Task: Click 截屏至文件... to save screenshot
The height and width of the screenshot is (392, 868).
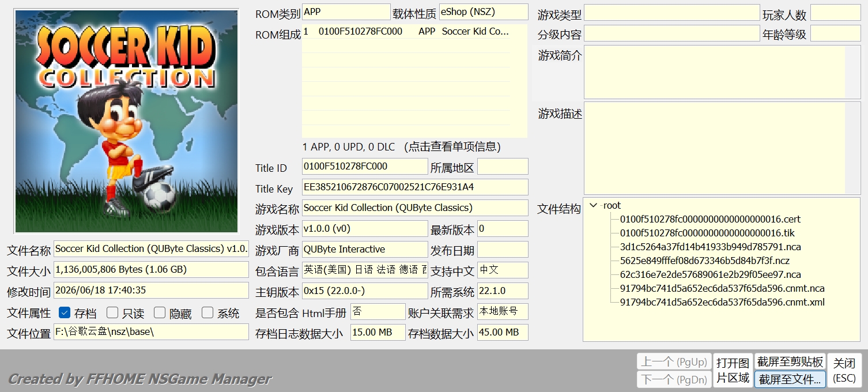Action: click(790, 379)
